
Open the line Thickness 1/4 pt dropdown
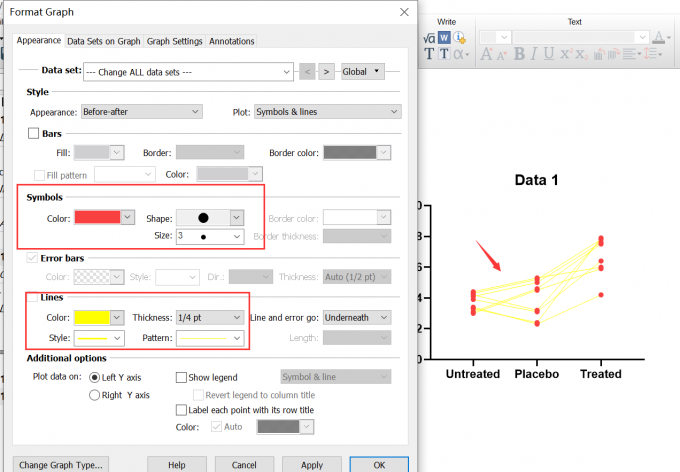point(210,318)
